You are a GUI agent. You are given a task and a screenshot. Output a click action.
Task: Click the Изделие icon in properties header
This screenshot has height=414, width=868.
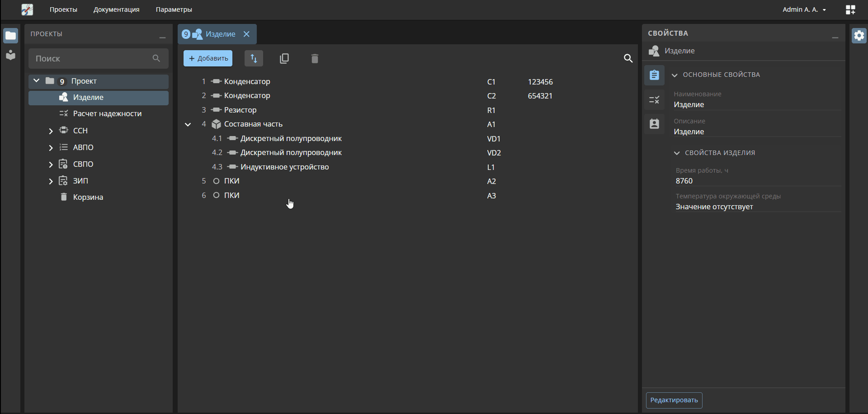point(654,51)
